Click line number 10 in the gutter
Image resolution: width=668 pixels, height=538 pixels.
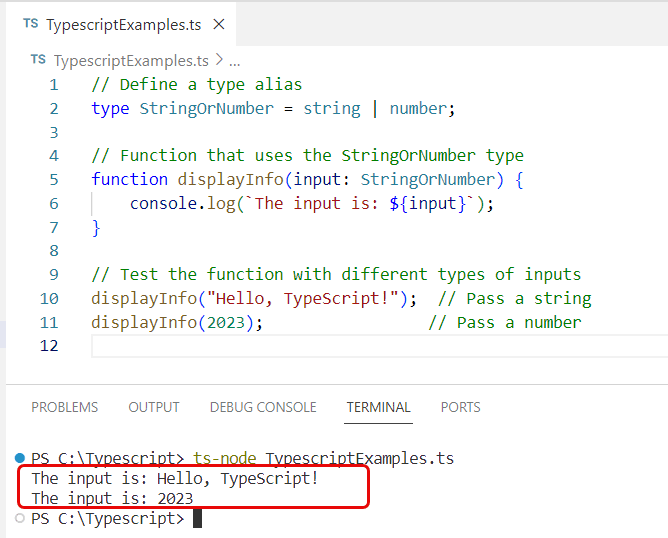[49, 299]
